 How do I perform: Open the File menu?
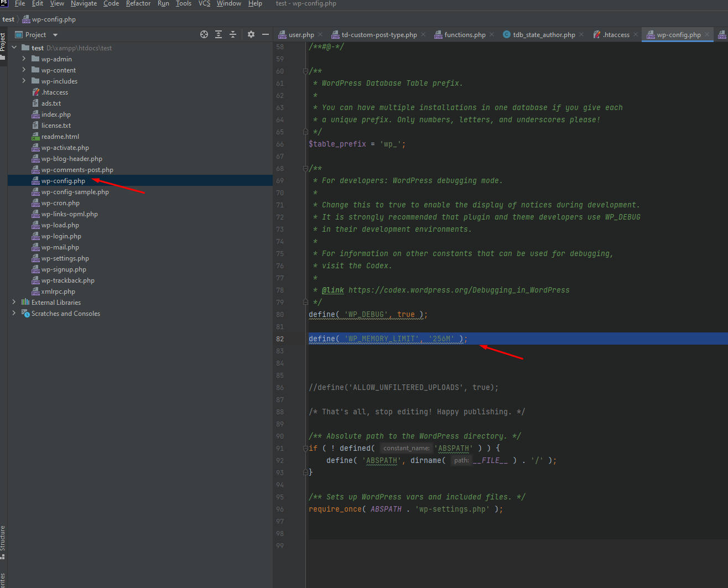coord(20,3)
